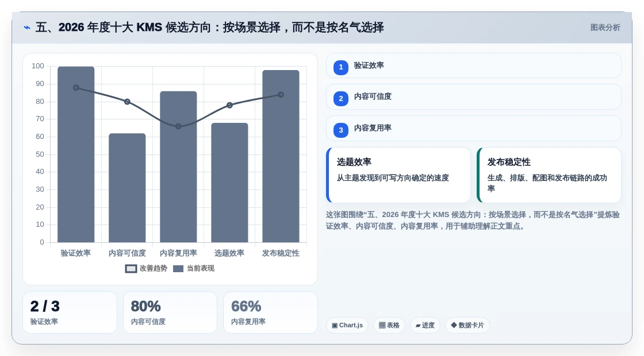
Task: Click the 选题效率 x-axis label
Action: pyautogui.click(x=229, y=253)
